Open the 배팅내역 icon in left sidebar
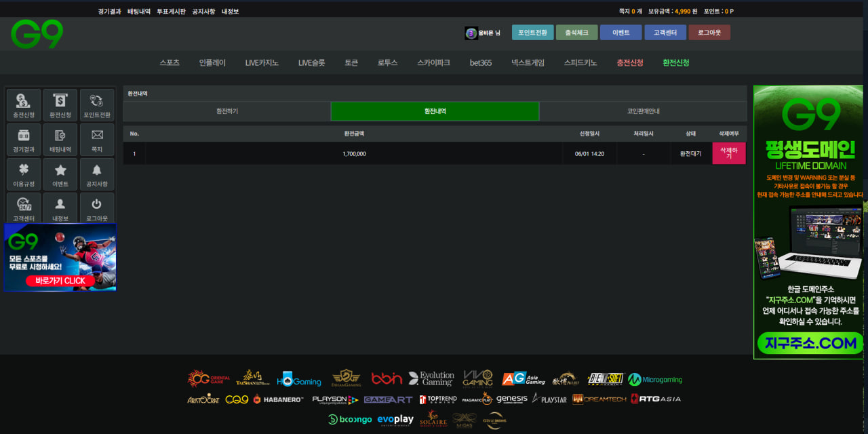This screenshot has width=868, height=434. [x=60, y=136]
